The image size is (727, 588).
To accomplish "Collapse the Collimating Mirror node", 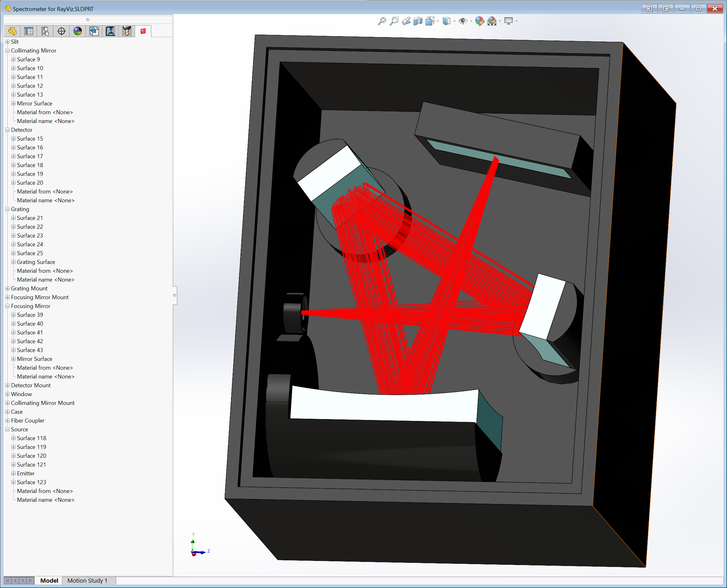I will [8, 50].
